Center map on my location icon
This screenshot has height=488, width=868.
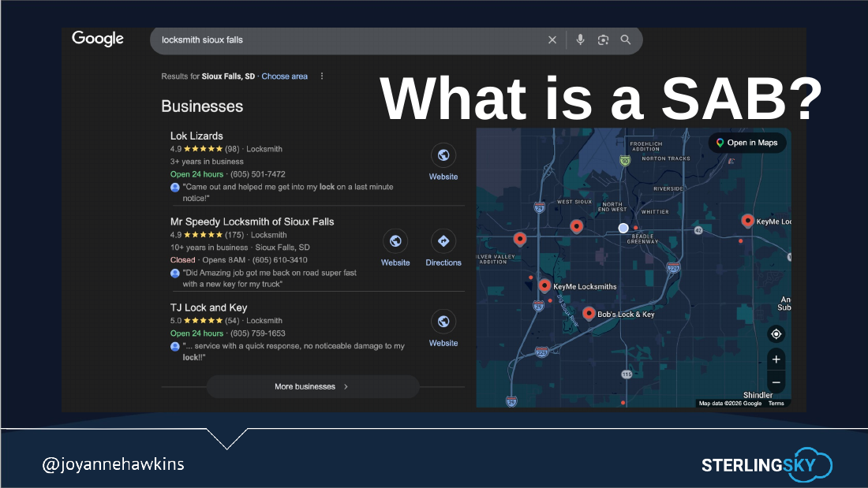[776, 334]
